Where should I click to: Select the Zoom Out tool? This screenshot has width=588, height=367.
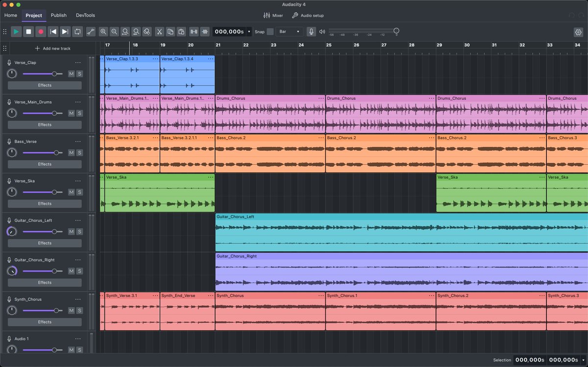[114, 31]
